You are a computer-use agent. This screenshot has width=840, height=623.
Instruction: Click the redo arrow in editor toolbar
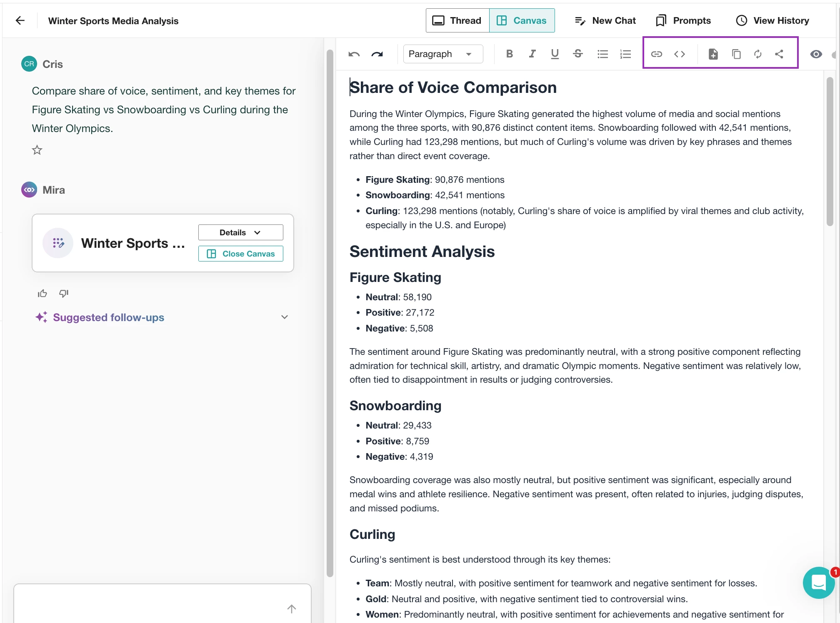[377, 54]
